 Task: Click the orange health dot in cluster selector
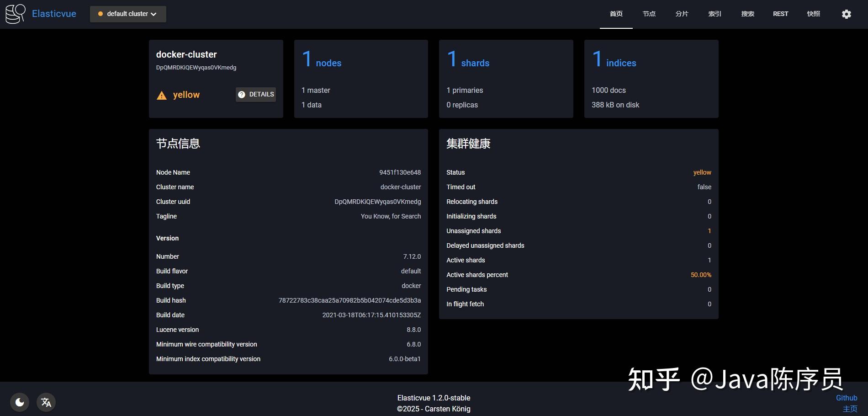pos(100,14)
